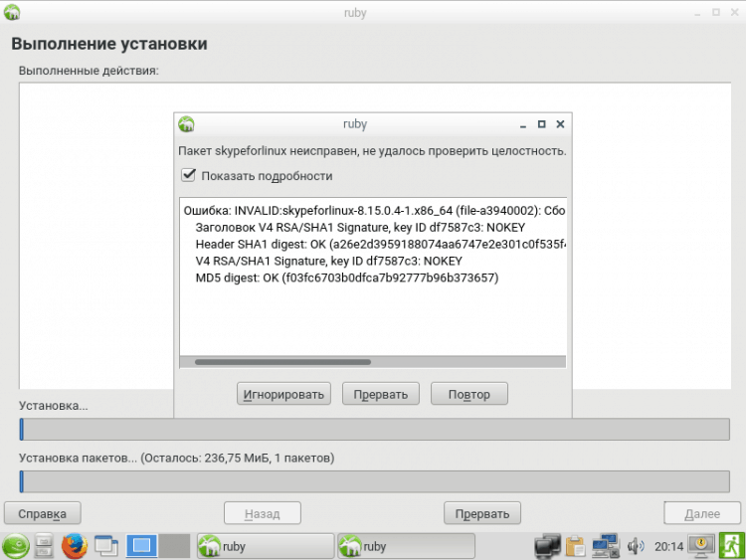Screen dimensions: 746x560
Task: Launch Firefox from the taskbar
Action: (x=75, y=546)
